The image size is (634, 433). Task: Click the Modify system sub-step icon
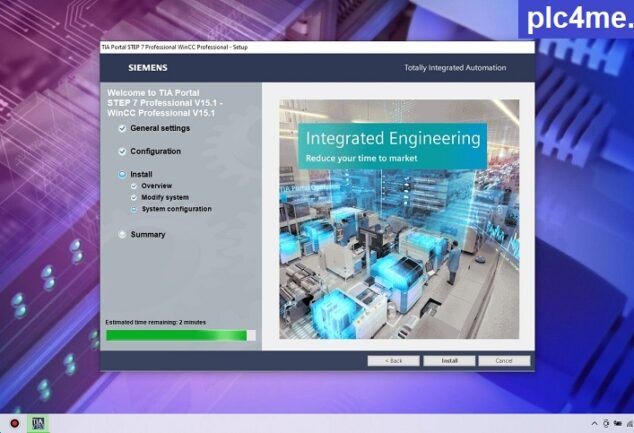pyautogui.click(x=134, y=198)
